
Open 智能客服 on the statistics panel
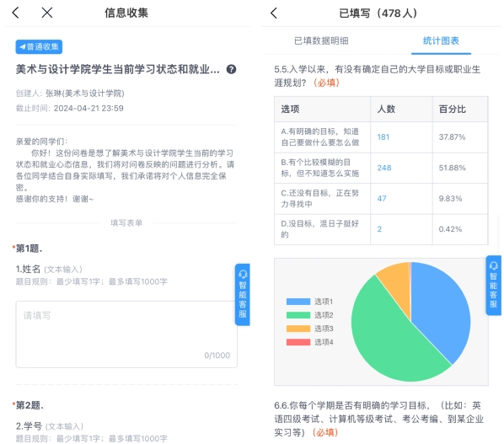click(x=493, y=286)
